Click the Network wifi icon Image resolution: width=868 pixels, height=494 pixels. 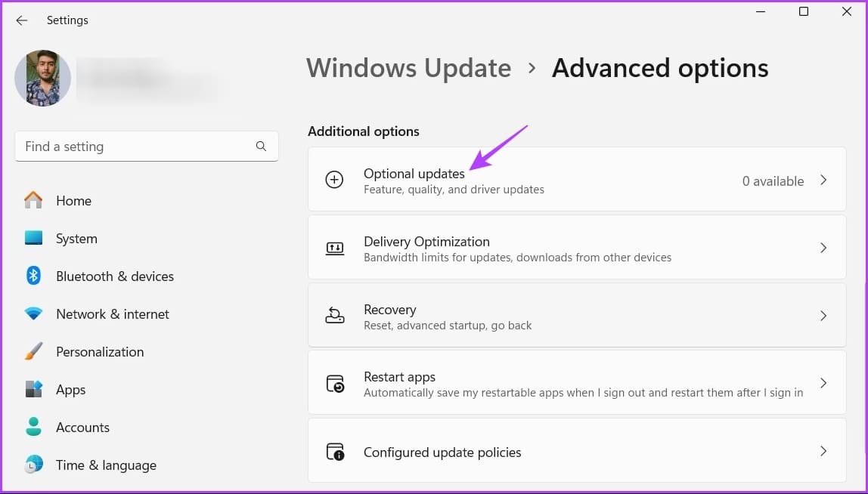coord(33,313)
